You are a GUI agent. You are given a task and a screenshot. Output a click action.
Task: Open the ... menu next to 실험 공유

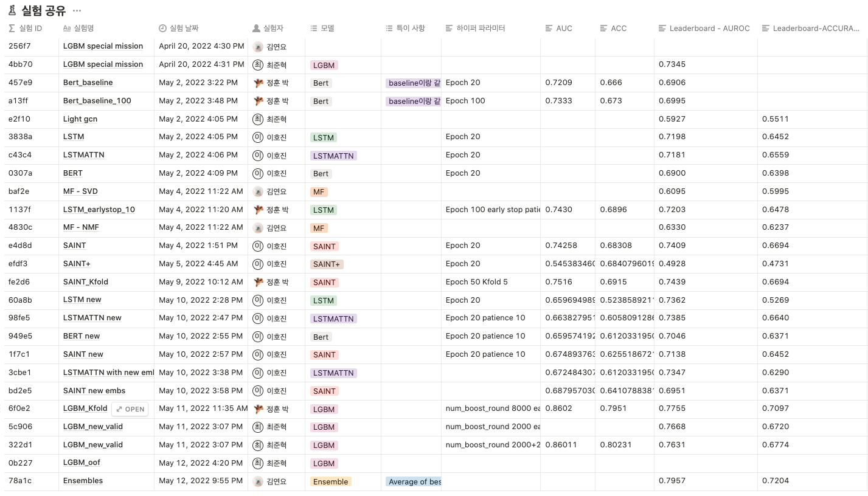click(77, 10)
